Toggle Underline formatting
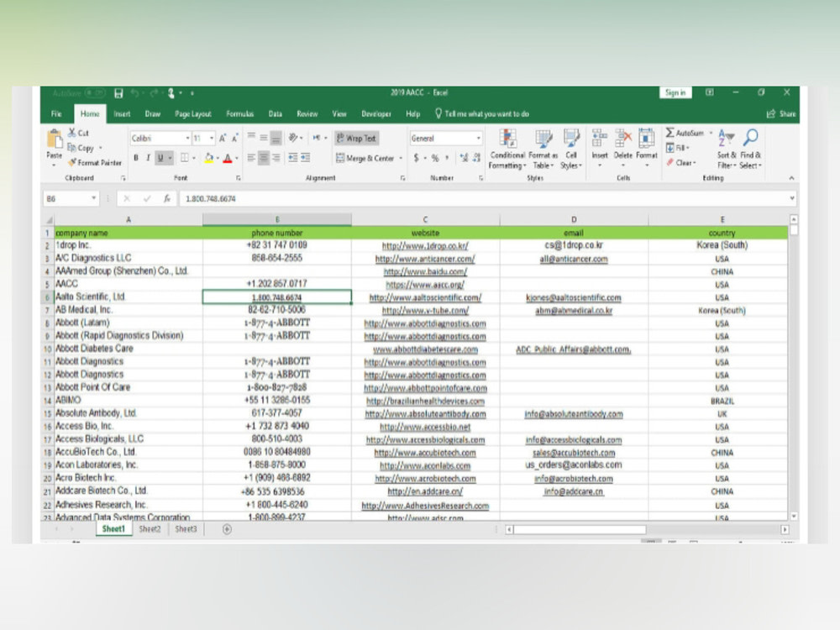 pos(160,158)
